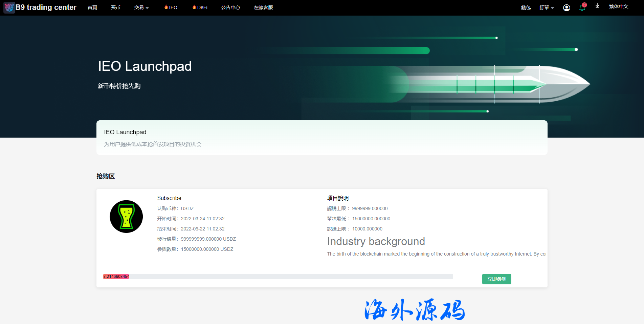Viewport: 644px width, 324px height.
Task: Open the 繁体中文 language selector
Action: tap(618, 6)
